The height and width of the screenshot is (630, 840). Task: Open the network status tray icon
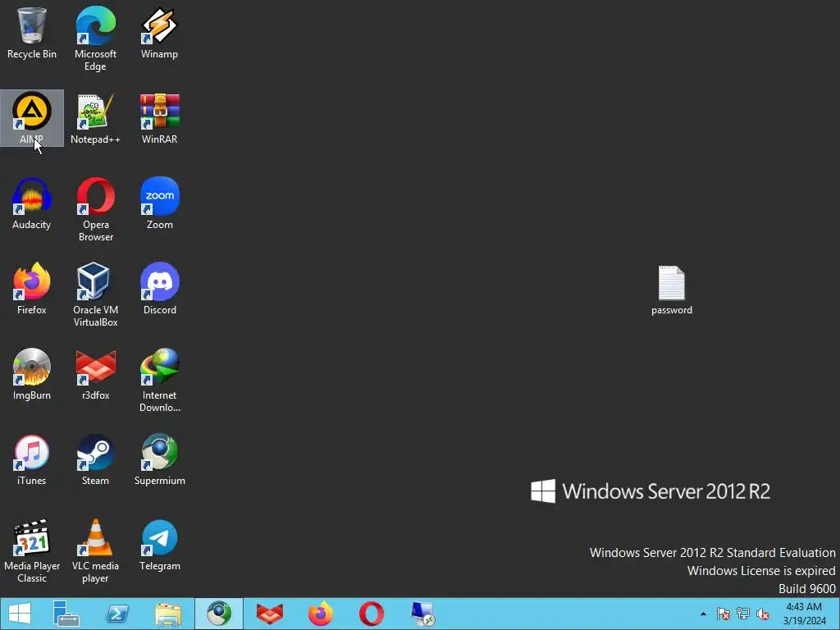(x=743, y=614)
